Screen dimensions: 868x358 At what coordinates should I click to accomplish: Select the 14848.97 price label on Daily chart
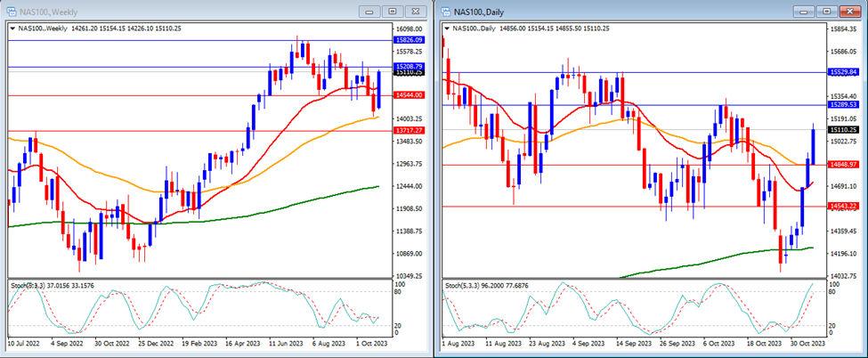tap(842, 165)
